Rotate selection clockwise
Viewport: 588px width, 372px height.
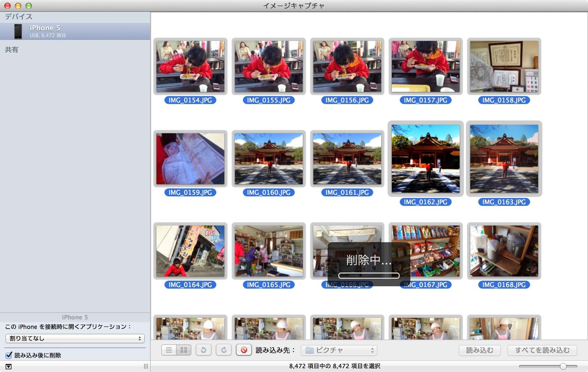coord(224,350)
